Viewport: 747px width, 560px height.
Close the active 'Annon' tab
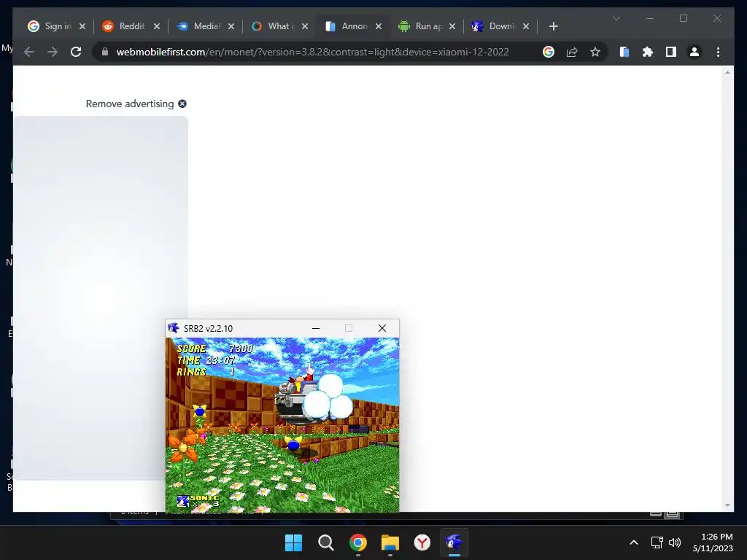[x=379, y=26]
